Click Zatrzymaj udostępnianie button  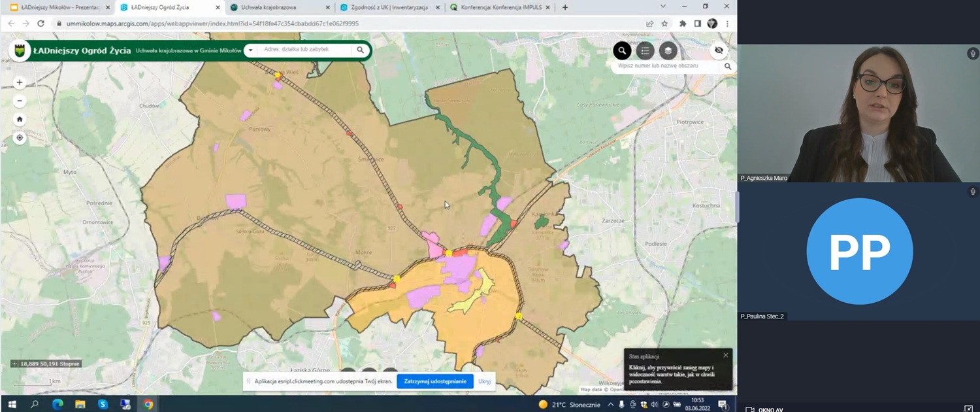click(434, 381)
